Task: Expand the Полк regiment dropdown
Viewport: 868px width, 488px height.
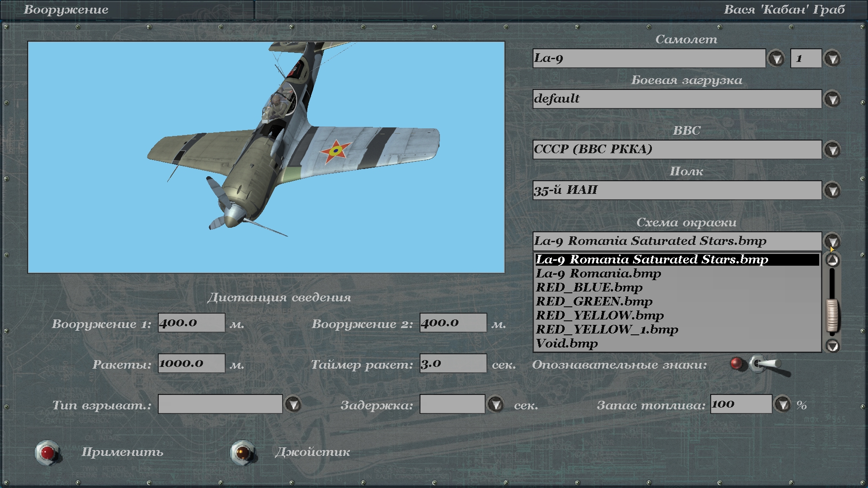Action: tap(832, 190)
